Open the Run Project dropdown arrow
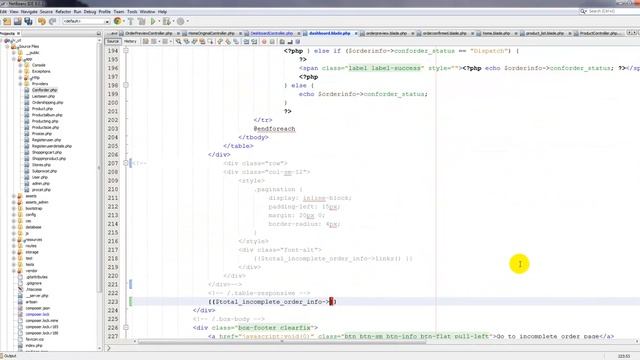Screen dimensions: 640x360 pyautogui.click(x=159, y=21)
